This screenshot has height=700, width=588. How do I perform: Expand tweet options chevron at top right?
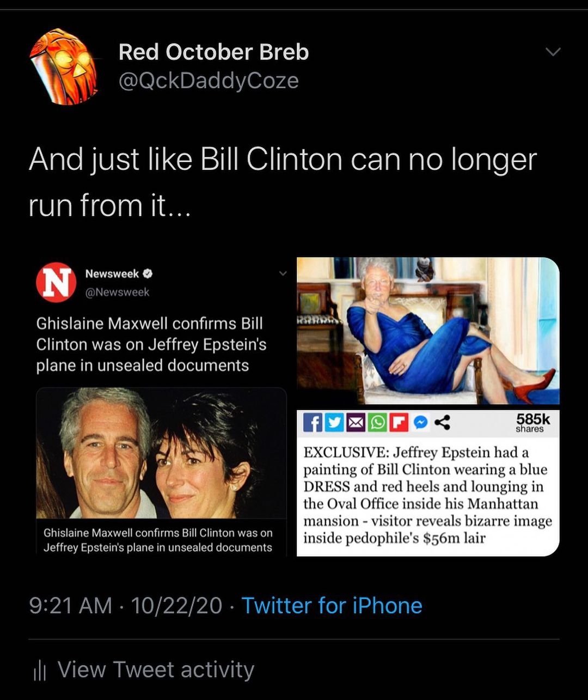point(553,52)
